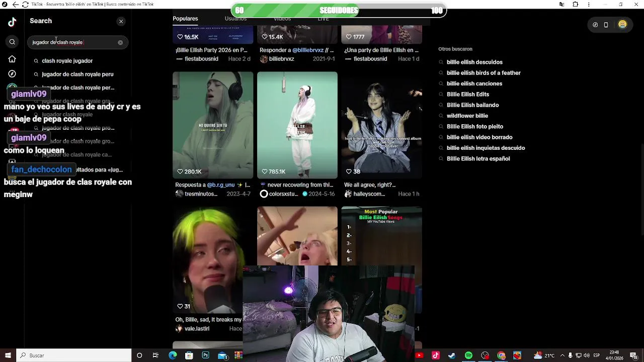Click the TikTok logo in sidebar
This screenshot has height=362, width=644.
tap(12, 22)
